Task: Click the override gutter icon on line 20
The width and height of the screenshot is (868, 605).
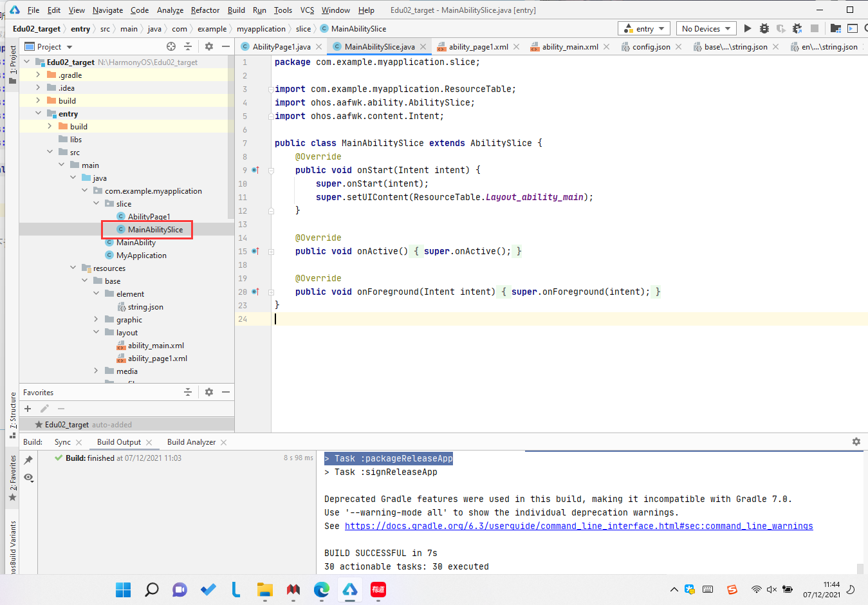Action: click(x=255, y=292)
